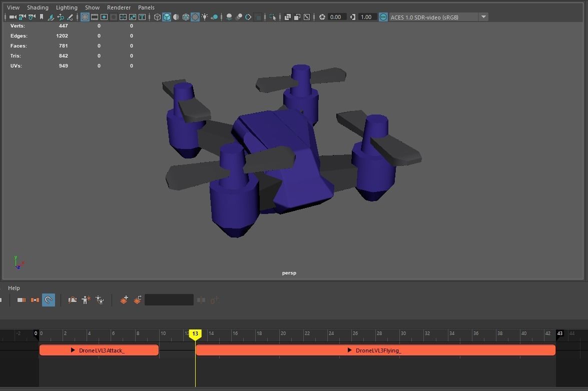Image resolution: width=588 pixels, height=391 pixels.
Task: Toggle Screen Space Ambient Occlusion icon
Action: [229, 17]
